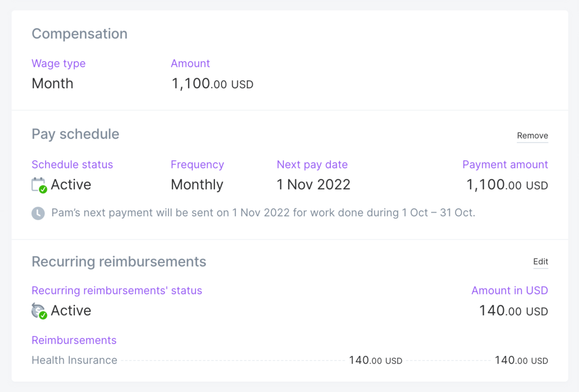Image resolution: width=579 pixels, height=392 pixels.
Task: Click the Next pay date label
Action: pos(312,164)
